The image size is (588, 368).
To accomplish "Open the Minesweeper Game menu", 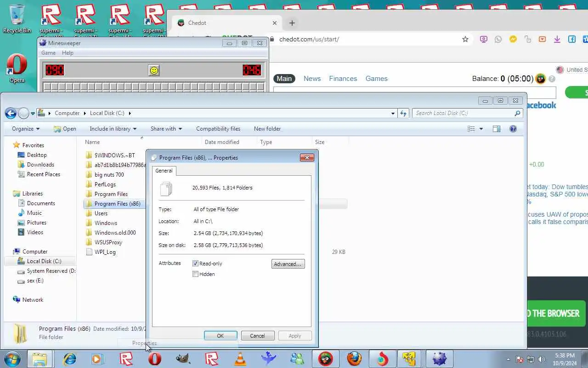I will click(x=48, y=53).
